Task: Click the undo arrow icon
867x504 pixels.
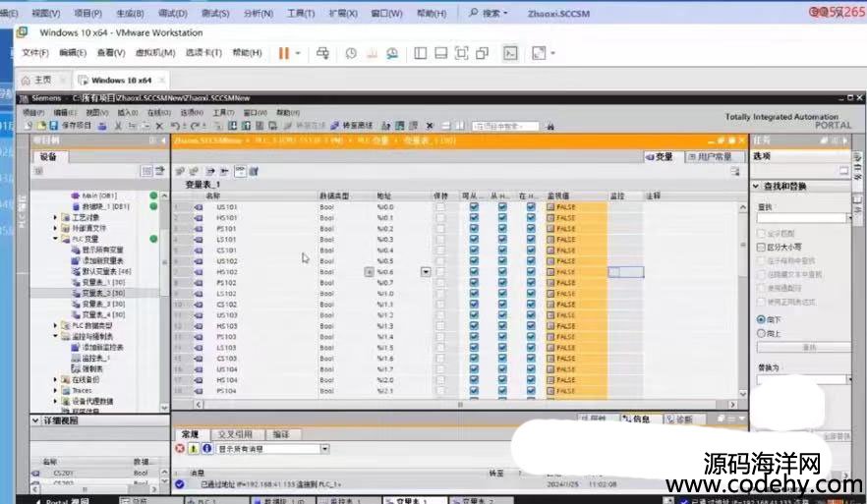Action: tap(175, 126)
